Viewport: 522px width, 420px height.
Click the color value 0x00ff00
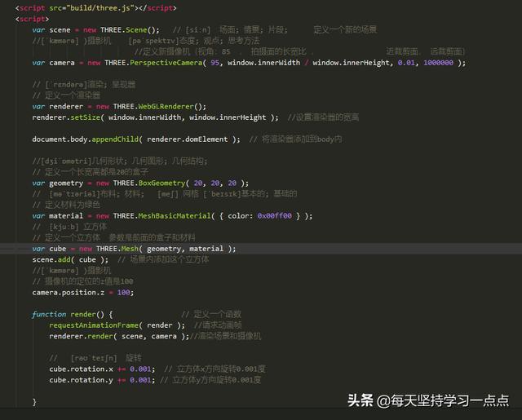[x=274, y=216]
